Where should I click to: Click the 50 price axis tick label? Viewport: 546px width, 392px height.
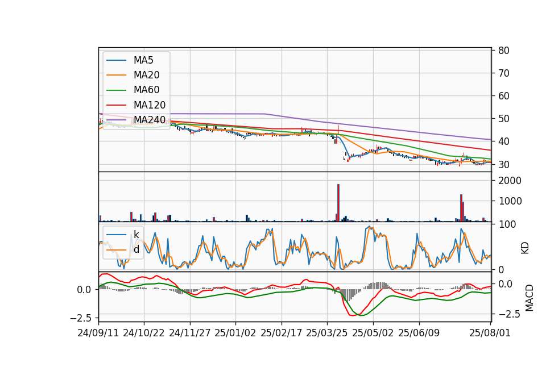[x=503, y=119]
